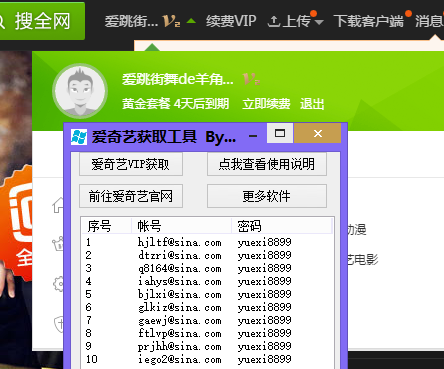Open the 动漫 category link
The height and width of the screenshot is (369, 444).
point(357,230)
